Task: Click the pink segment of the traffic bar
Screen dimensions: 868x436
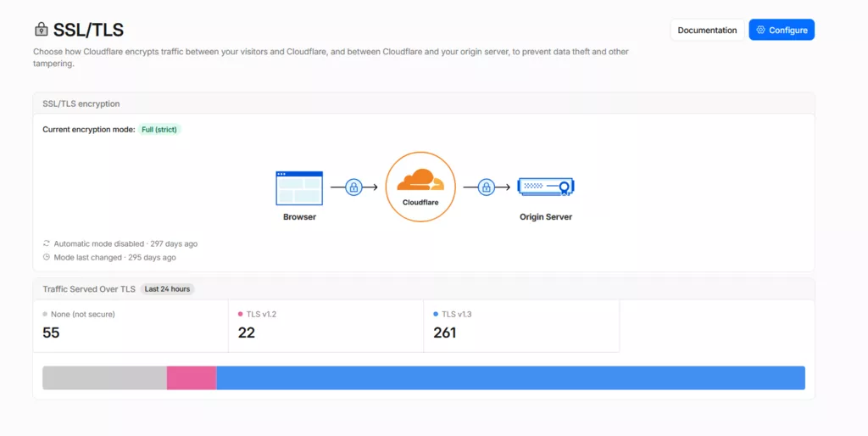Action: pyautogui.click(x=192, y=377)
